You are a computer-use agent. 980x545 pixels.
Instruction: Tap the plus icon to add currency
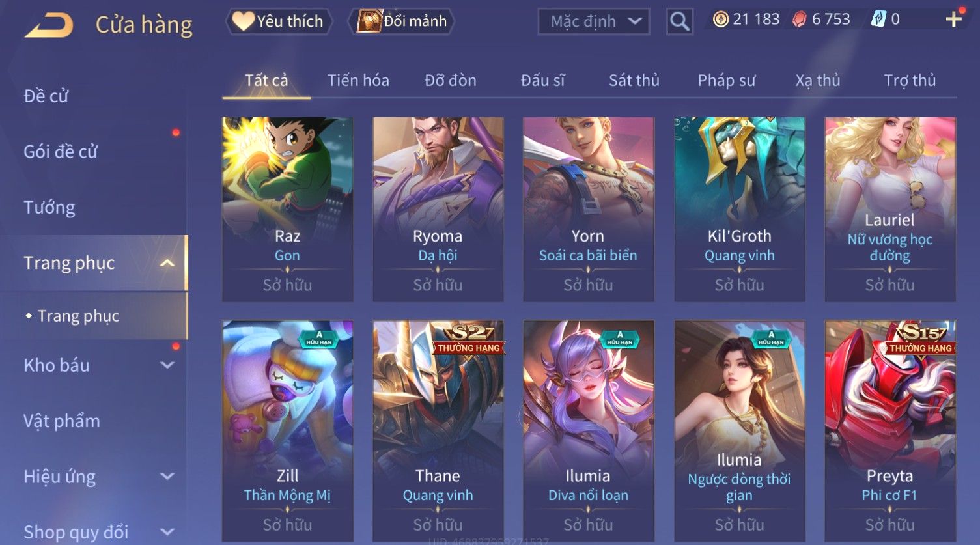point(953,20)
